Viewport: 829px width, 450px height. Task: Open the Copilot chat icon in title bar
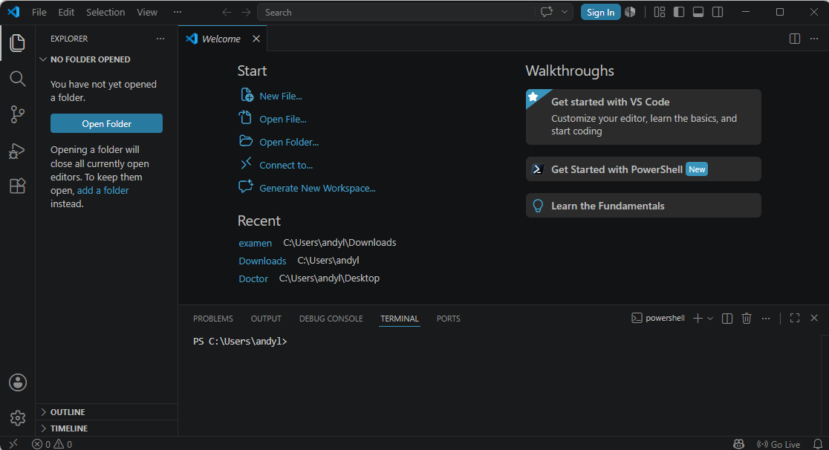click(547, 12)
